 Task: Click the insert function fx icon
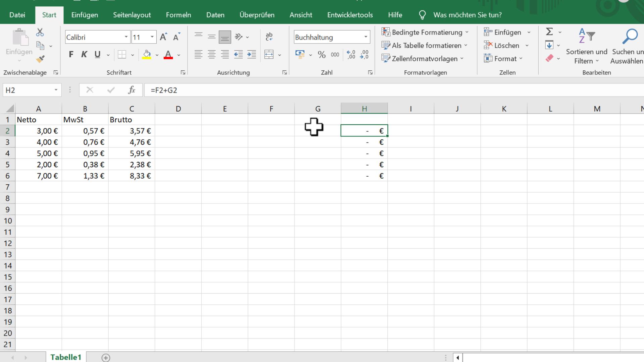click(131, 90)
